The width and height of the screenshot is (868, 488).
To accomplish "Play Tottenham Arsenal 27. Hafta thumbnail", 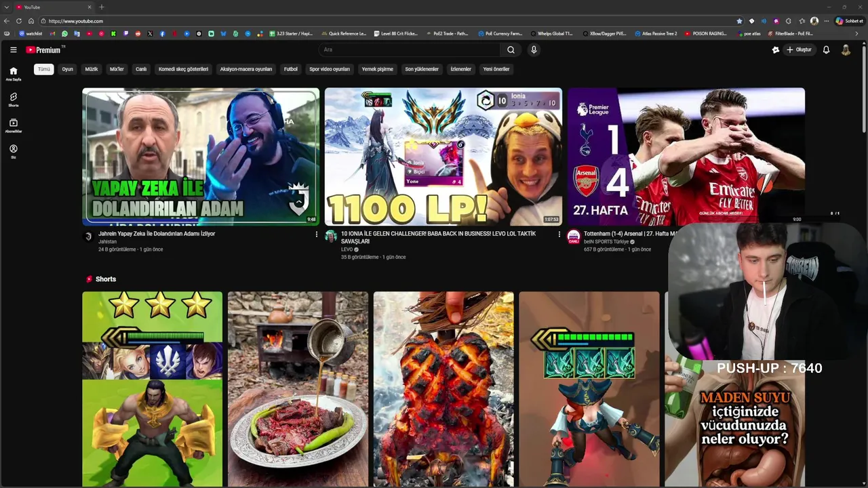I will click(x=686, y=157).
